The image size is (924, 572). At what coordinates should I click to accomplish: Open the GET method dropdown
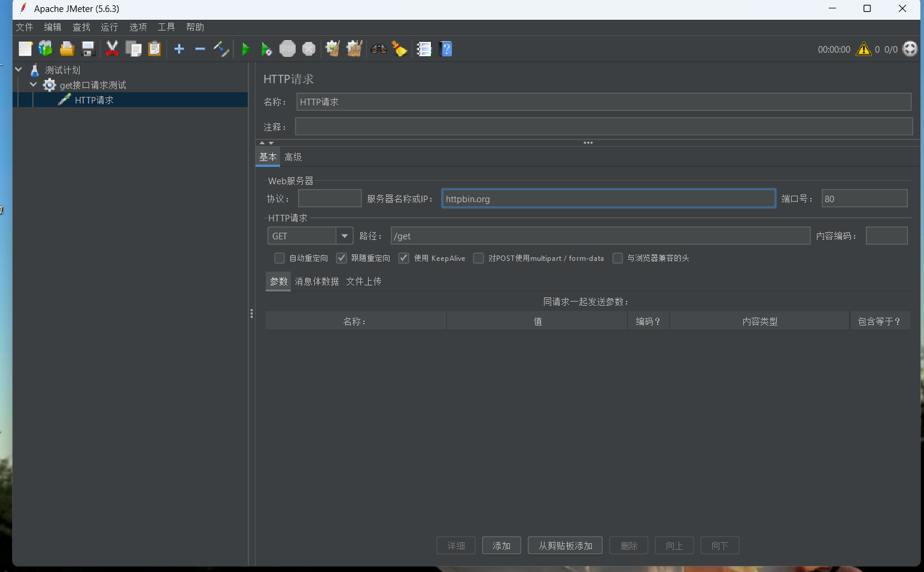(345, 236)
